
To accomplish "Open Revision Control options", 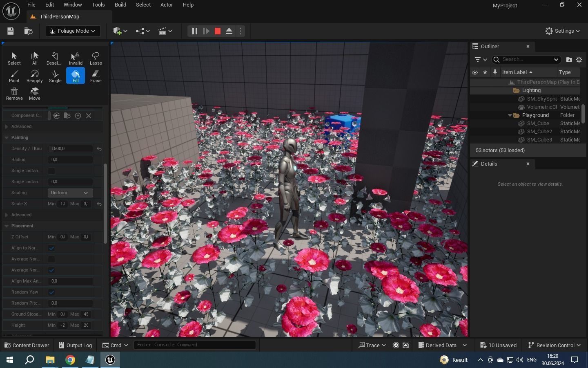I will point(554,346).
